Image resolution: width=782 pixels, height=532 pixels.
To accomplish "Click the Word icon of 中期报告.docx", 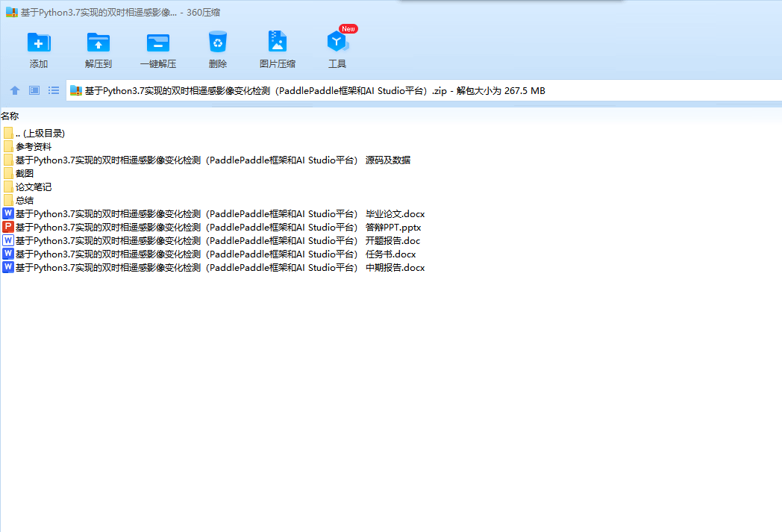I will click(8, 267).
